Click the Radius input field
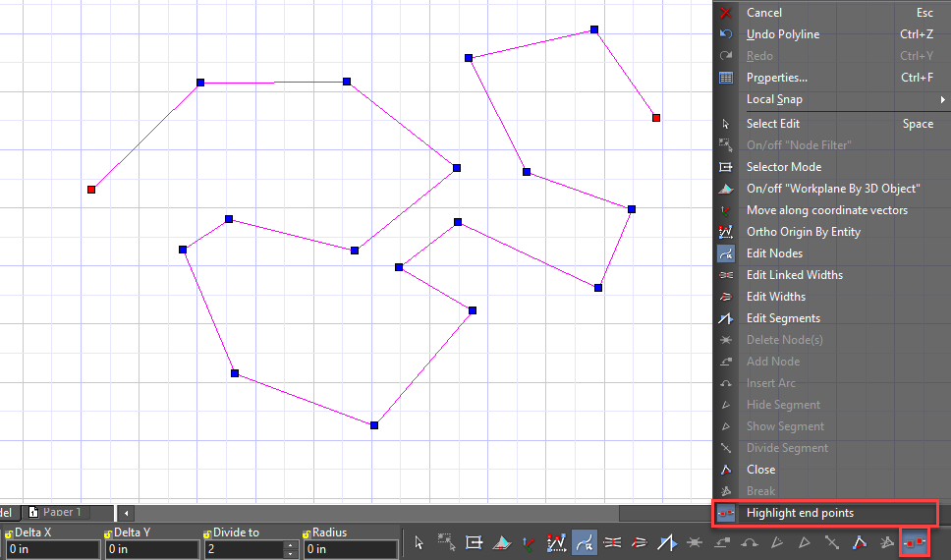This screenshot has width=951, height=560. 351,549
